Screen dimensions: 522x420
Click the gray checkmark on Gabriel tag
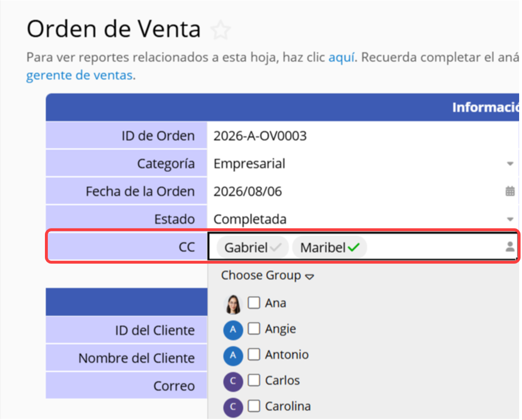276,248
